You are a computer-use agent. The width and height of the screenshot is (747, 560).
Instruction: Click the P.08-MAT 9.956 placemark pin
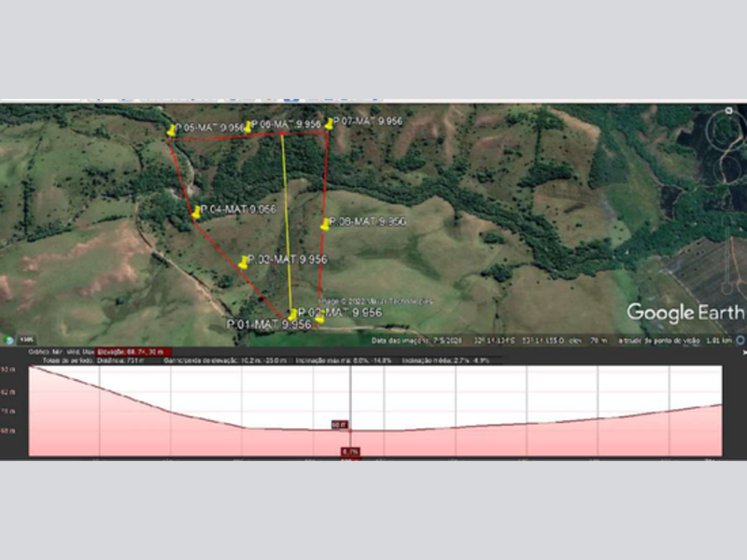tap(325, 224)
